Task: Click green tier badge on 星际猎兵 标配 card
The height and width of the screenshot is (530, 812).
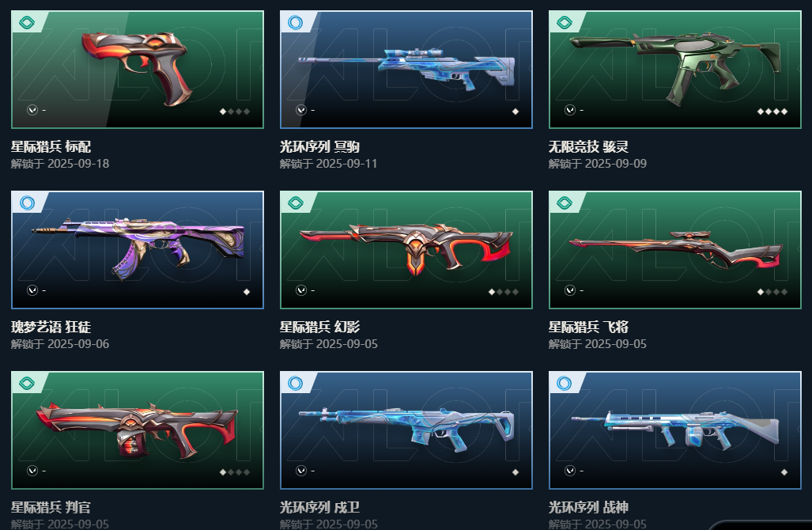Action: pyautogui.click(x=27, y=22)
